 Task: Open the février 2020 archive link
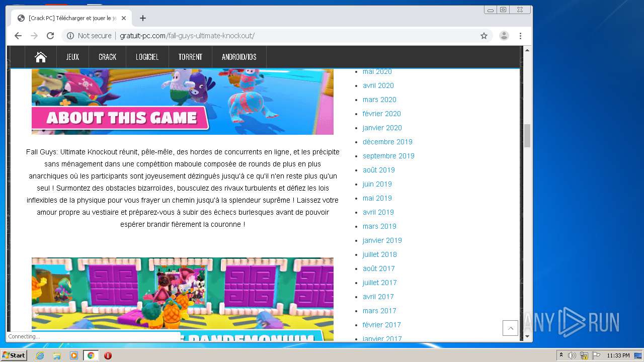click(x=382, y=114)
